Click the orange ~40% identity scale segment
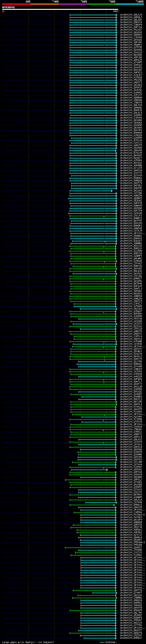This screenshot has width=146, height=644. pyautogui.click(x=45, y=4)
